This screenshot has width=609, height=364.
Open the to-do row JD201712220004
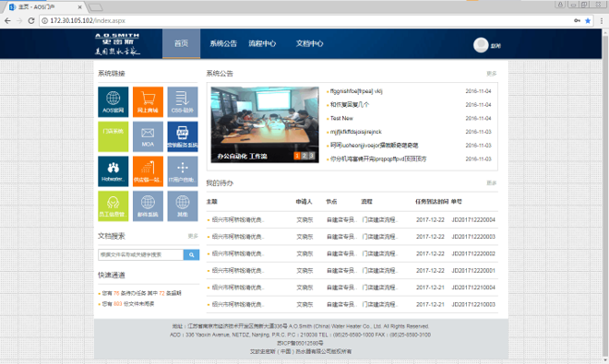[352, 219]
